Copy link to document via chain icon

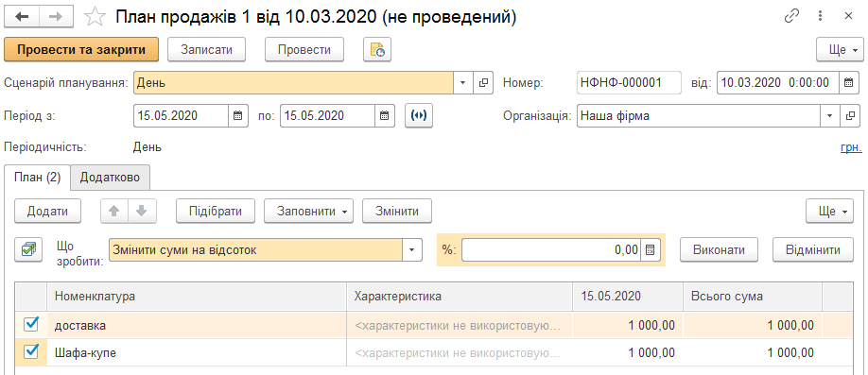(791, 17)
